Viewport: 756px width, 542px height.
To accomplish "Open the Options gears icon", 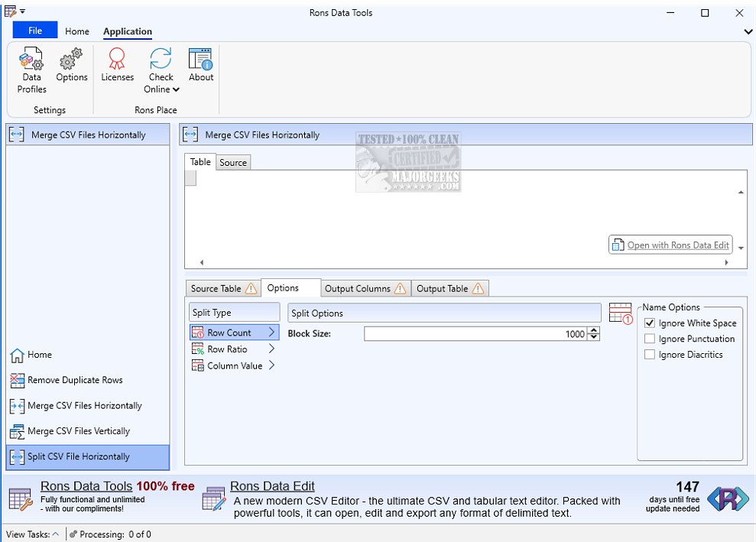I will (x=71, y=59).
